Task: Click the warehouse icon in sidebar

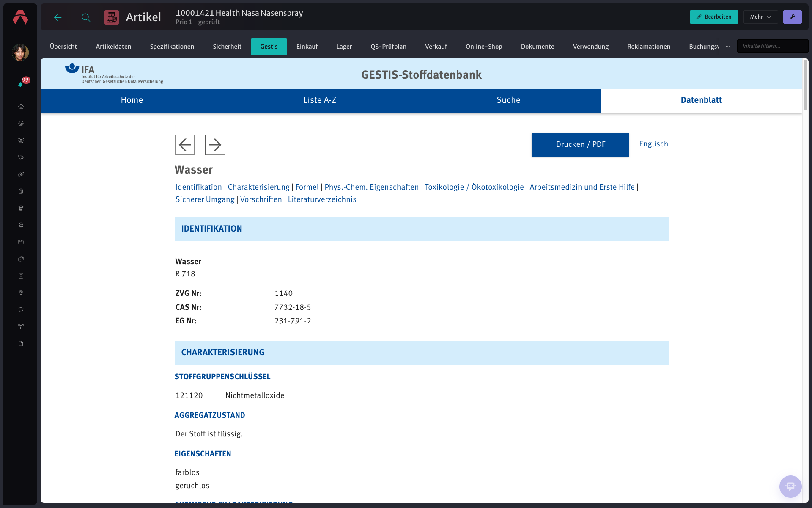Action: 21,208
